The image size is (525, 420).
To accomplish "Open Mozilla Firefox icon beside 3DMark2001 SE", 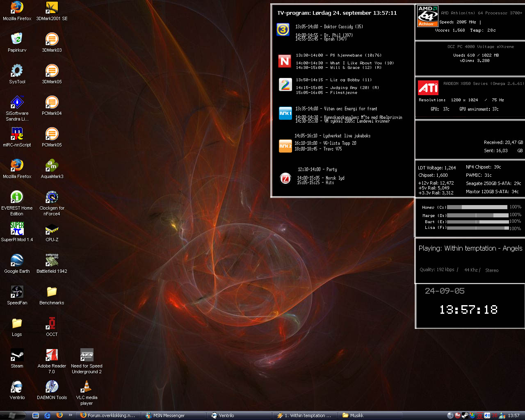I will (17, 11).
